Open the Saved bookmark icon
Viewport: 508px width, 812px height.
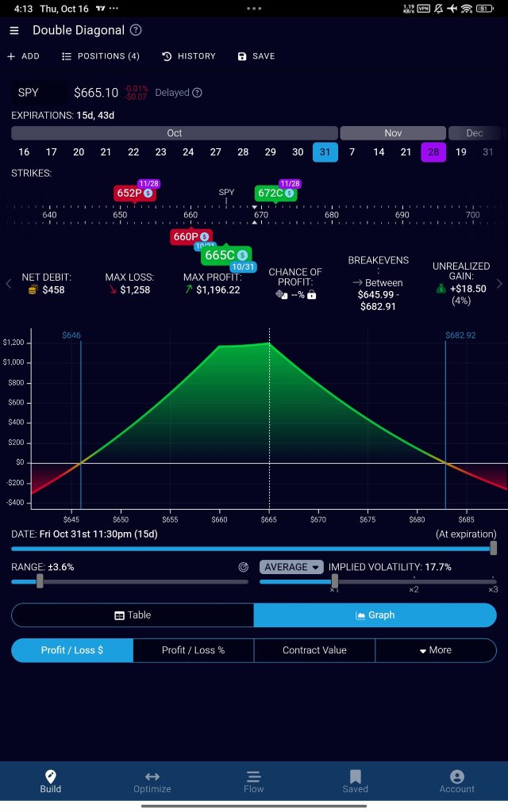355,776
